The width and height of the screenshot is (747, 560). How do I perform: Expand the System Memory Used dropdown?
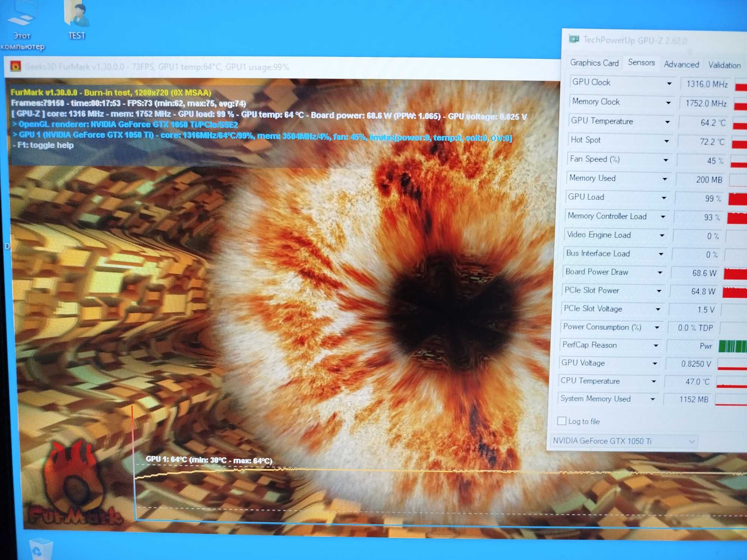coord(653,399)
